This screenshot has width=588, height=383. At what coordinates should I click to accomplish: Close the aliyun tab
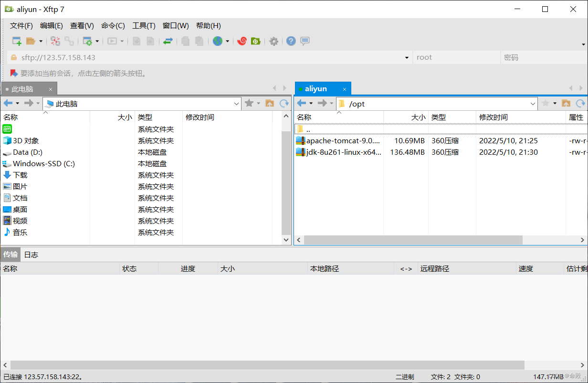(x=345, y=89)
